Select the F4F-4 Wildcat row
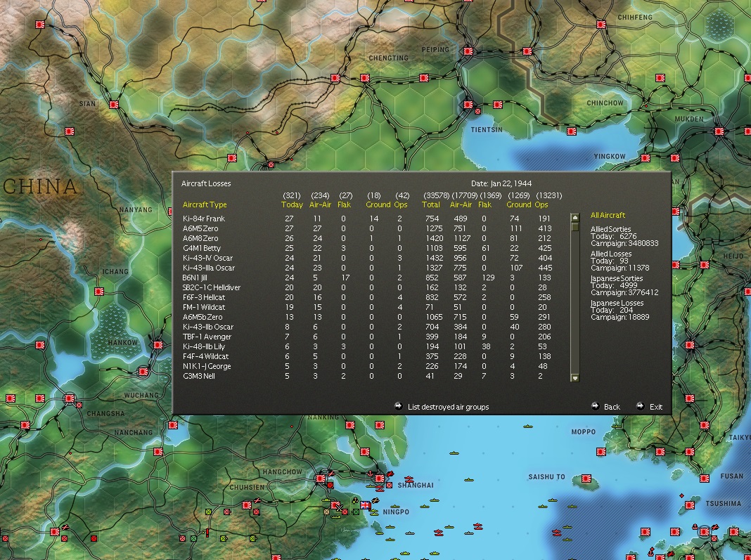Screen dimensions: 751x560 (x=367, y=356)
